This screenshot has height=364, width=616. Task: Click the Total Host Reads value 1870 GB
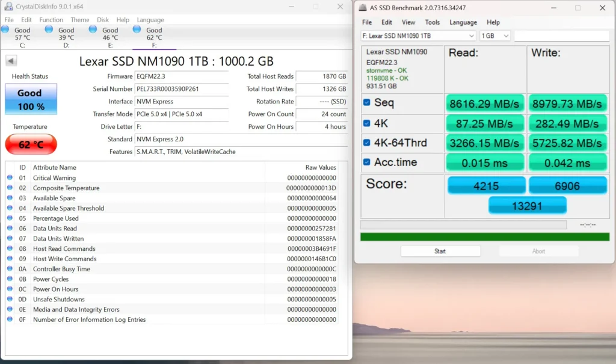pyautogui.click(x=322, y=76)
